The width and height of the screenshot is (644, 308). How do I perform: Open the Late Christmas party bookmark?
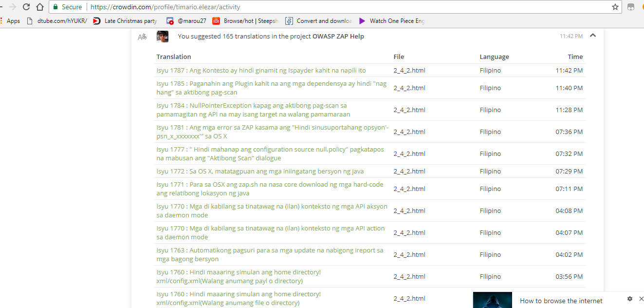click(125, 21)
